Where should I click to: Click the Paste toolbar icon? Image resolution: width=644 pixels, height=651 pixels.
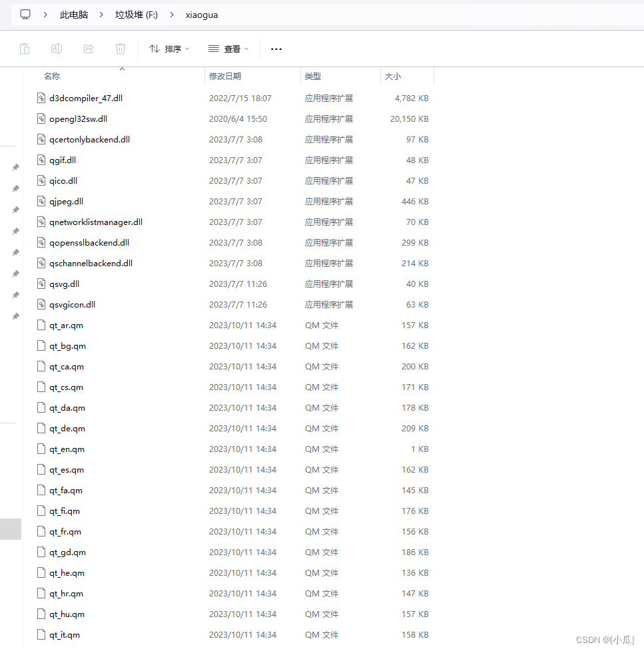(25, 49)
